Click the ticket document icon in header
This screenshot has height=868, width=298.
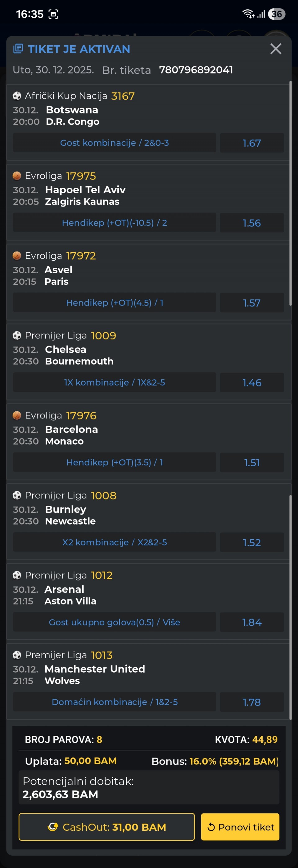tap(18, 49)
